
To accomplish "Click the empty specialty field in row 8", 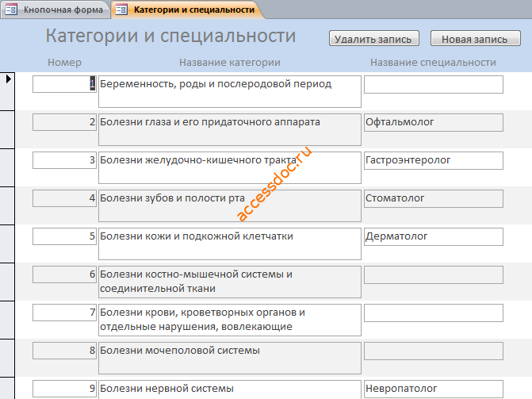I will 434,351.
